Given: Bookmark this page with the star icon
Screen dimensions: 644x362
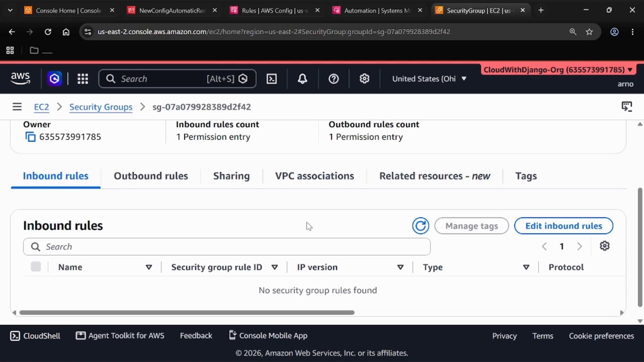Looking at the screenshot, I should coord(589,32).
